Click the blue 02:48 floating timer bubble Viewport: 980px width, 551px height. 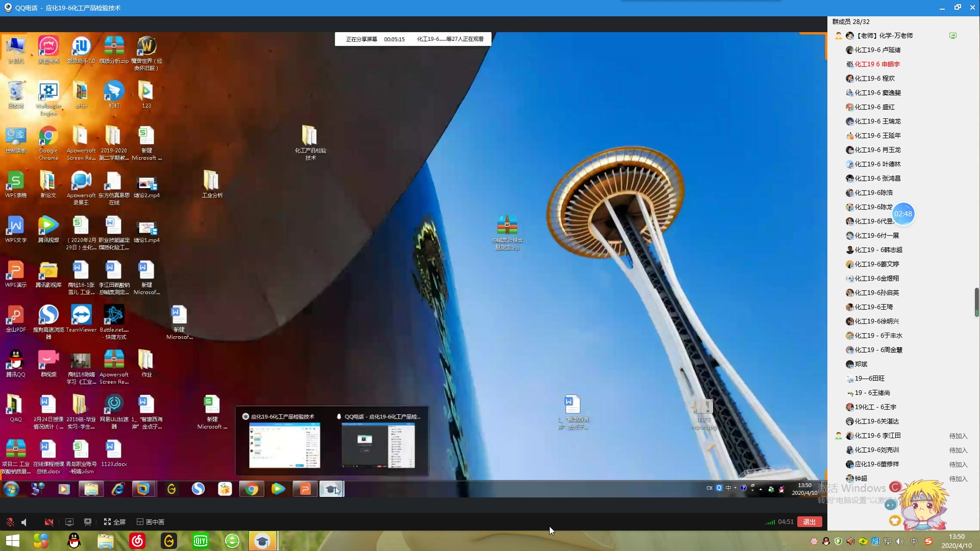click(903, 214)
